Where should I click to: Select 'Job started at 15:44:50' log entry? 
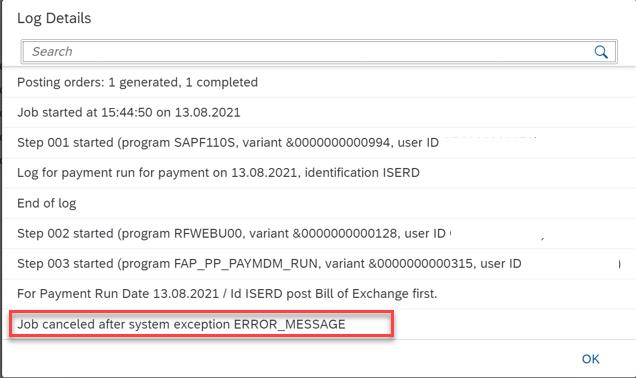click(320, 112)
